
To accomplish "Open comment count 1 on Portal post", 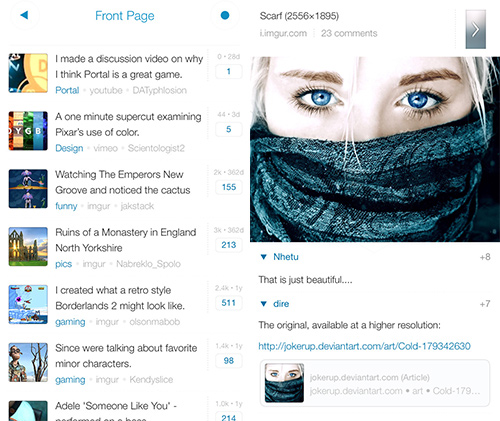I will tap(229, 71).
